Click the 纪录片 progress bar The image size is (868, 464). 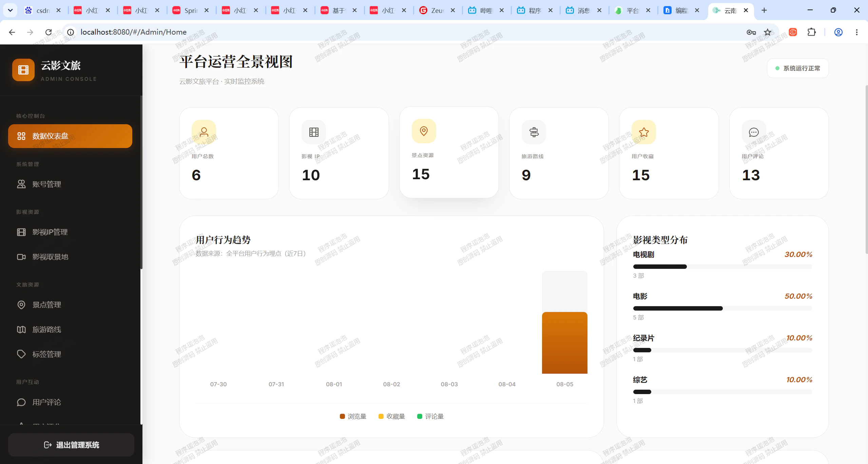(722, 350)
